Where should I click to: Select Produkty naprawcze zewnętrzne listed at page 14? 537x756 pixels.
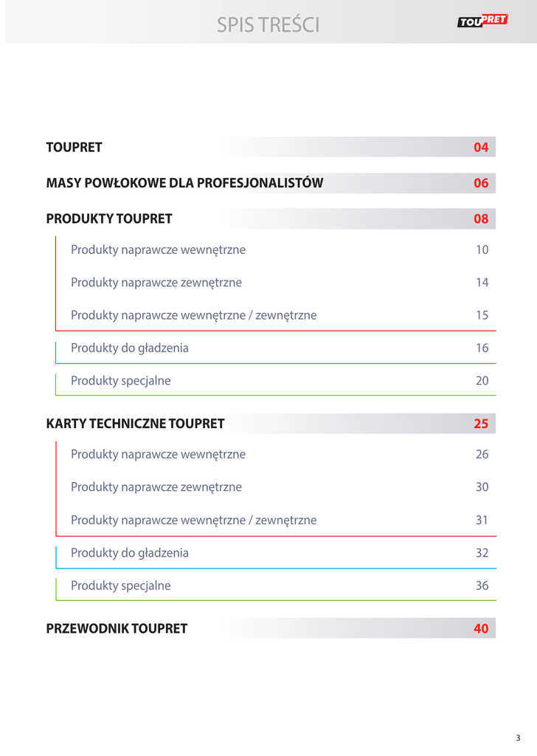click(x=156, y=282)
